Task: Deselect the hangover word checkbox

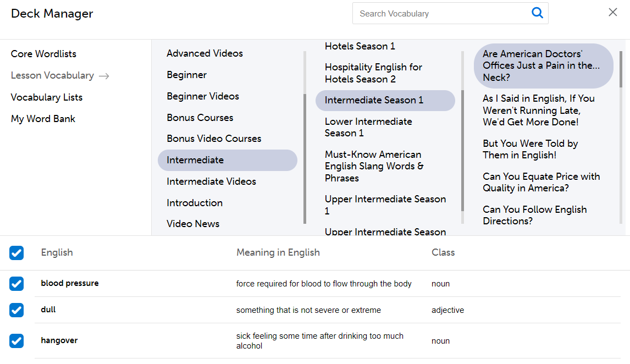Action: point(16,341)
